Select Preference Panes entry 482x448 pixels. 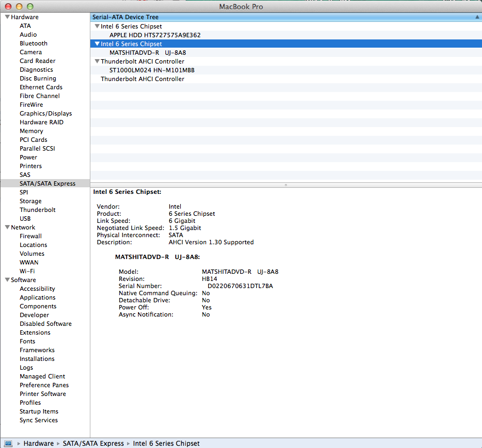(44, 385)
